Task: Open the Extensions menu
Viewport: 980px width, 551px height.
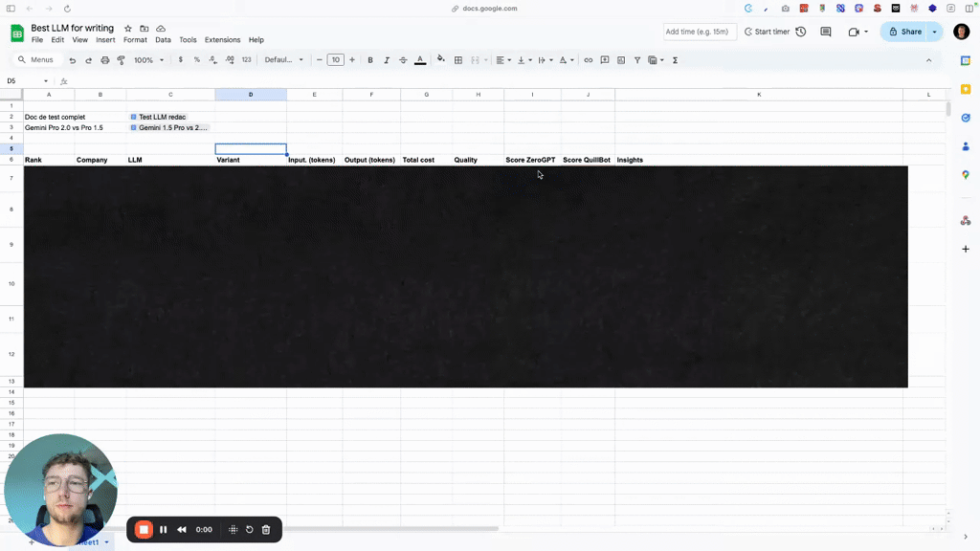Action: click(222, 40)
